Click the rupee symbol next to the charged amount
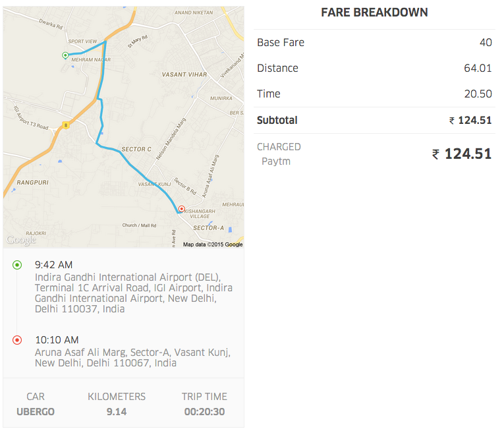The width and height of the screenshot is (504, 431). (435, 154)
